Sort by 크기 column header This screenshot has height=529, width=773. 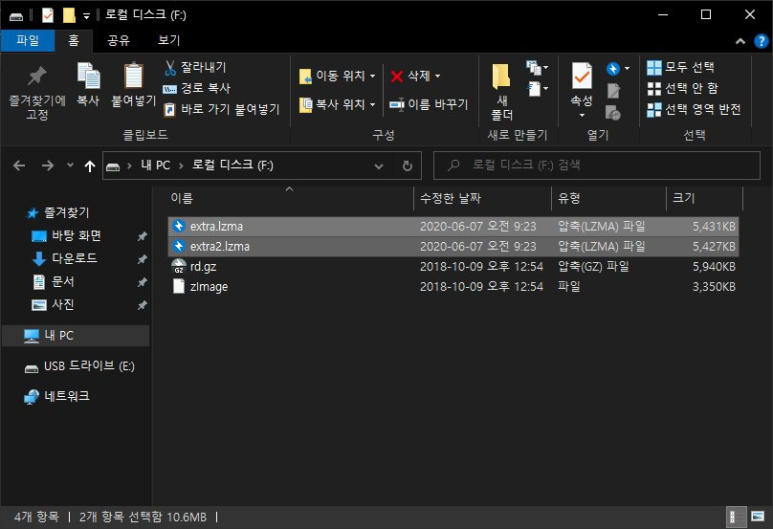[x=704, y=199]
